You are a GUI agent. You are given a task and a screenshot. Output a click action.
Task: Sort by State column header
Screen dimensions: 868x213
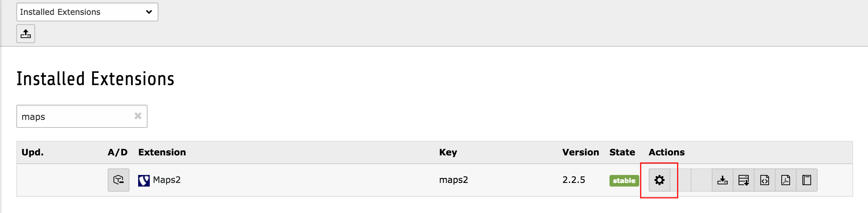pyautogui.click(x=622, y=152)
